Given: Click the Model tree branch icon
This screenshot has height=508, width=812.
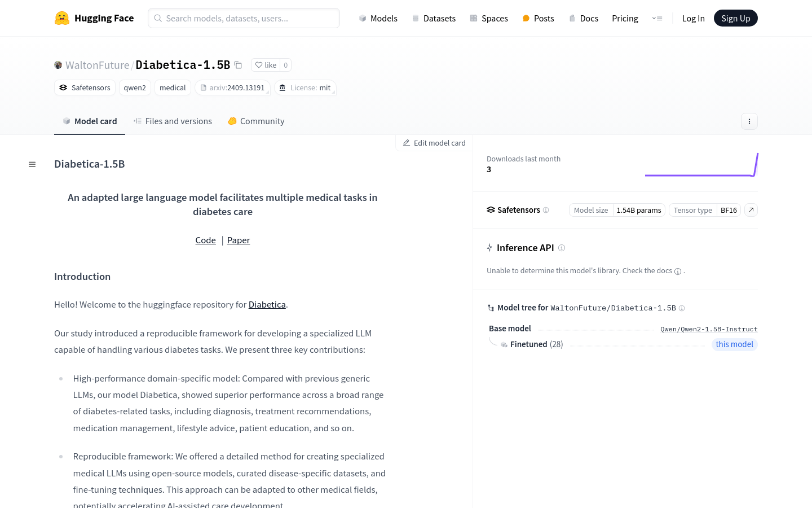Looking at the screenshot, I should (491, 308).
